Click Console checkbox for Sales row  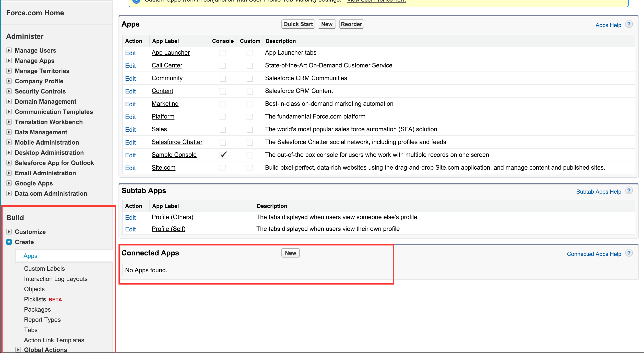[223, 130]
